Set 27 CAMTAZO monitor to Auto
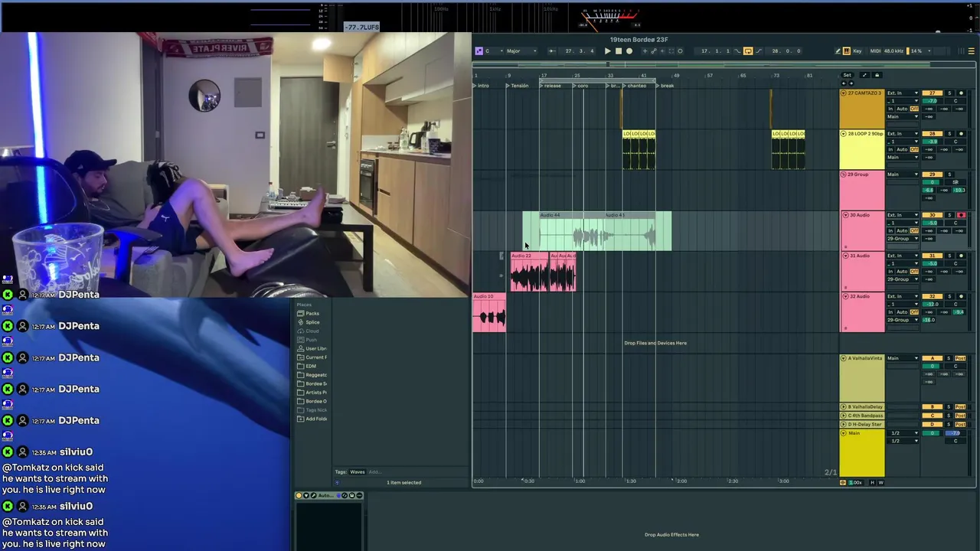 tap(902, 109)
